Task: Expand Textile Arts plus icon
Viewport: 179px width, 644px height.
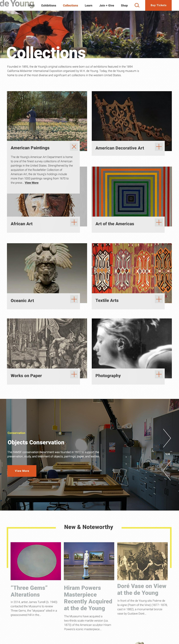Action: point(159,299)
